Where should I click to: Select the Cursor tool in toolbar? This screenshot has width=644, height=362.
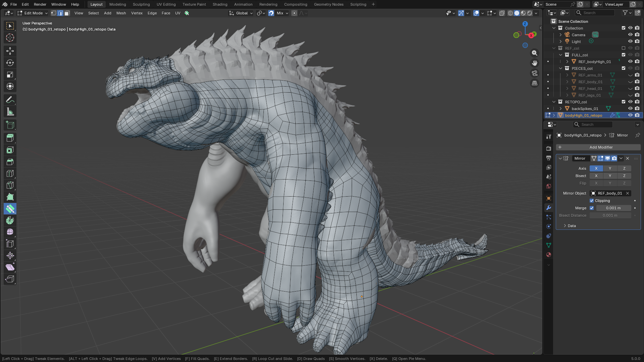[x=10, y=38]
